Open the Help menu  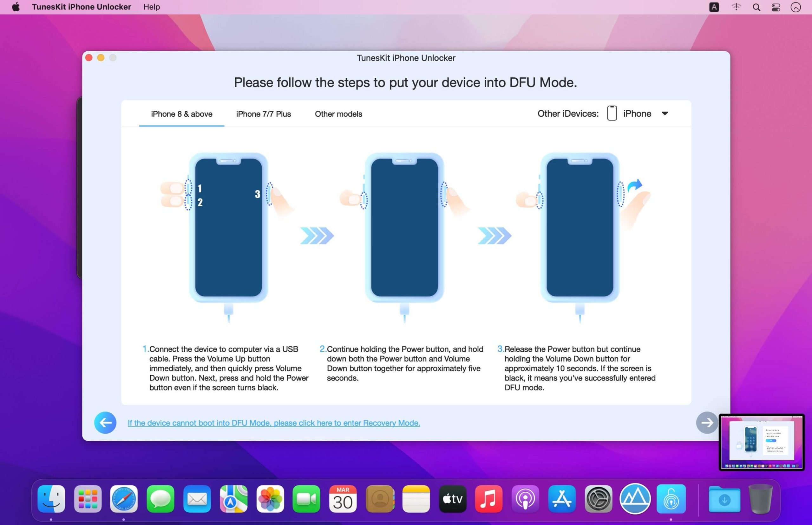click(151, 7)
